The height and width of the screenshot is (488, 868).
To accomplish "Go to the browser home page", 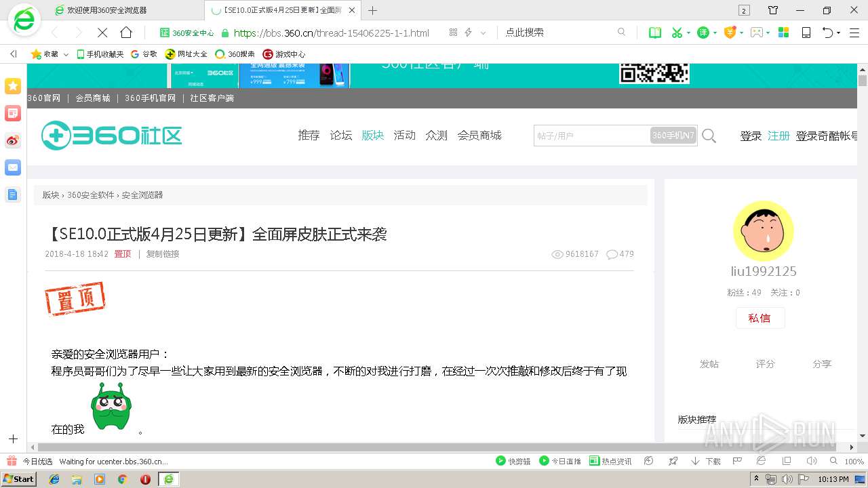I will pos(126,33).
